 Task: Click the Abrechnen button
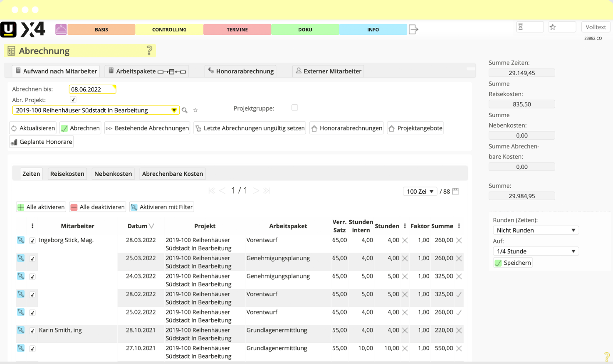[80, 128]
